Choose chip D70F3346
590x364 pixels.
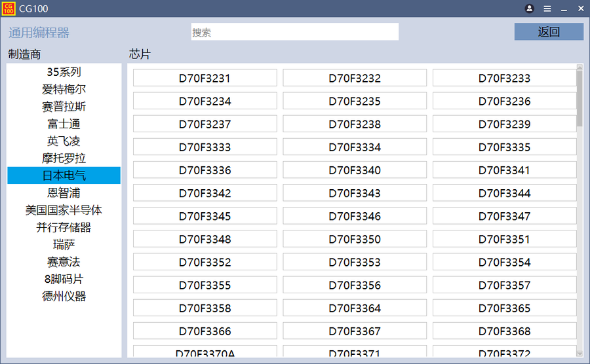(355, 216)
